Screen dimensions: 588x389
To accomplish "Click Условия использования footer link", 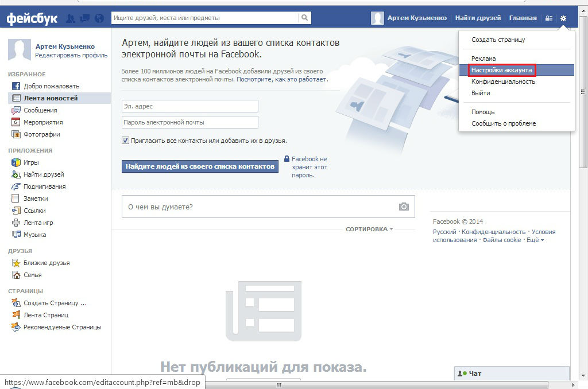I will click(494, 236).
